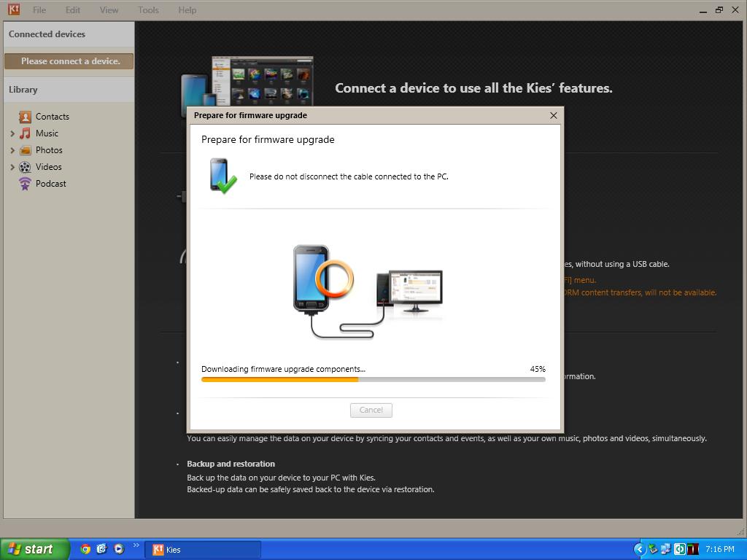Open the Edit menu

point(73,10)
